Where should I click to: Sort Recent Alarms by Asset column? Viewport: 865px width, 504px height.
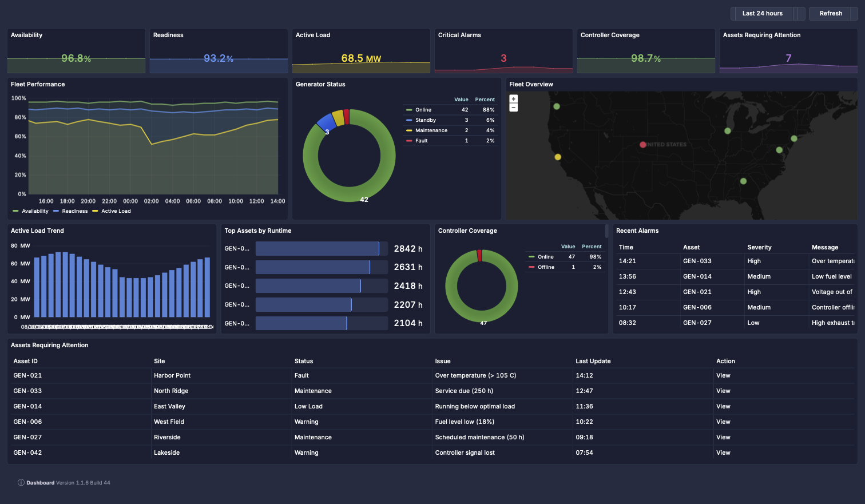click(x=691, y=247)
